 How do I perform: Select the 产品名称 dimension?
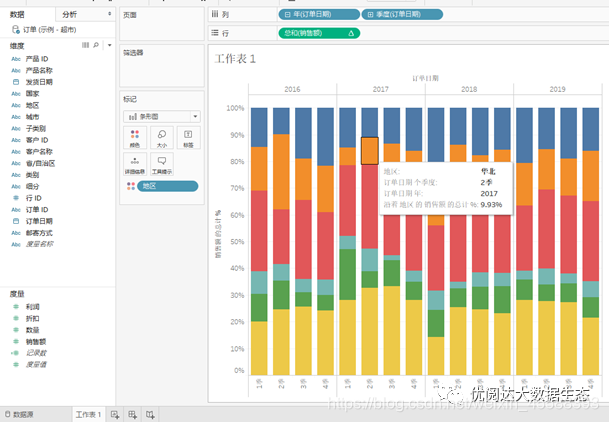(39, 71)
